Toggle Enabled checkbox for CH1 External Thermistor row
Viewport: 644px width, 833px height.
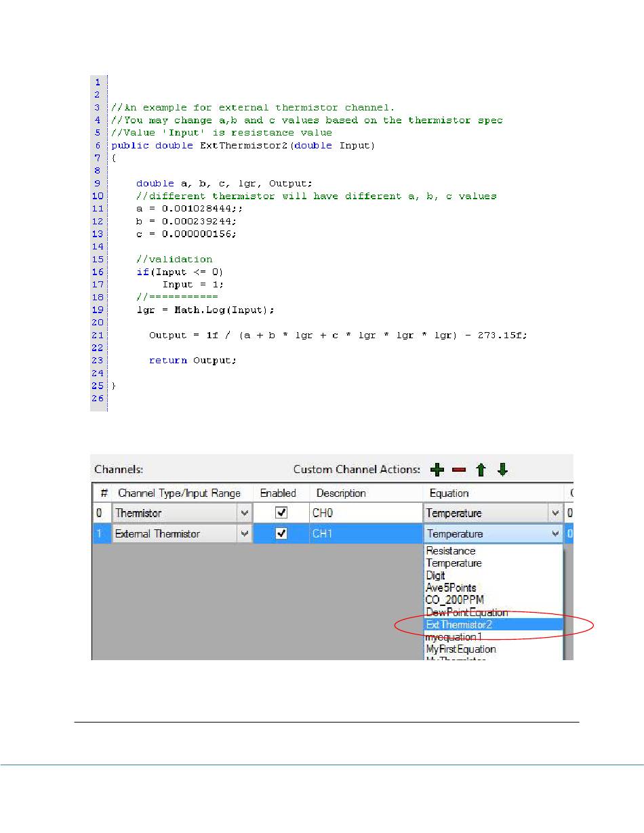click(x=281, y=533)
